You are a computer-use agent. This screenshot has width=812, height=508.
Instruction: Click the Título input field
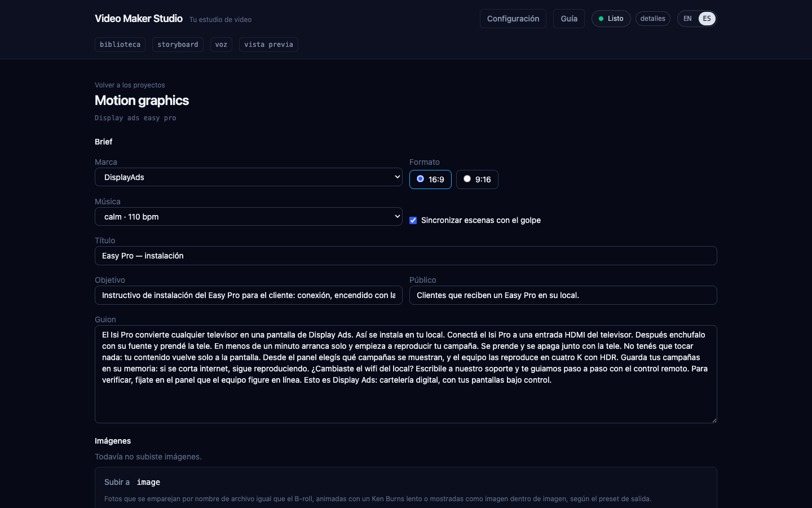(x=406, y=256)
